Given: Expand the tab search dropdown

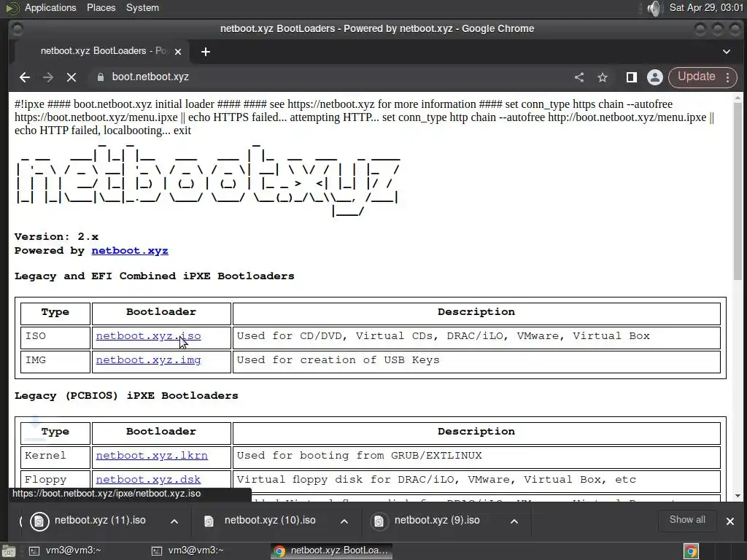Looking at the screenshot, I should click(727, 52).
